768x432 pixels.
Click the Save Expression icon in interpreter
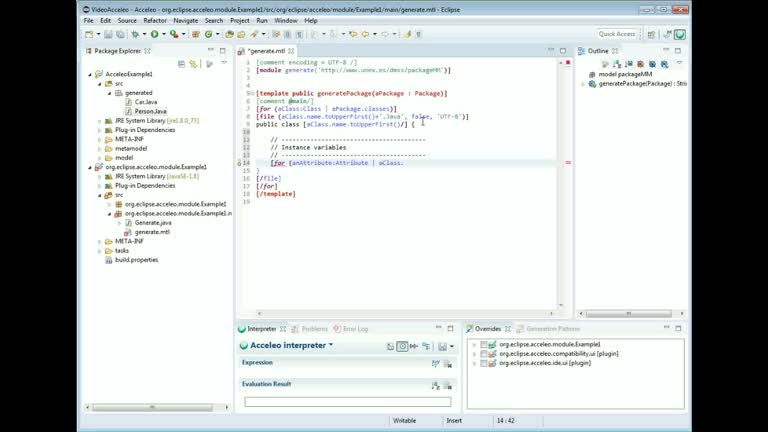point(443,346)
